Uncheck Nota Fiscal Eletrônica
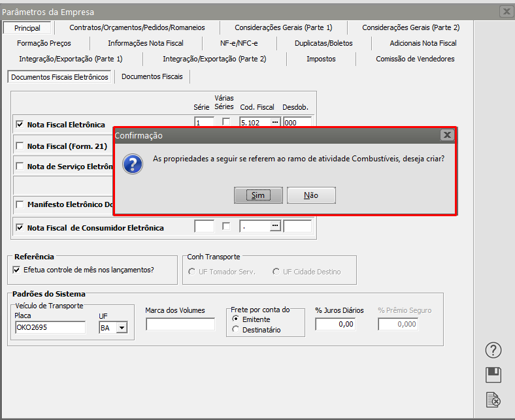 coord(20,125)
